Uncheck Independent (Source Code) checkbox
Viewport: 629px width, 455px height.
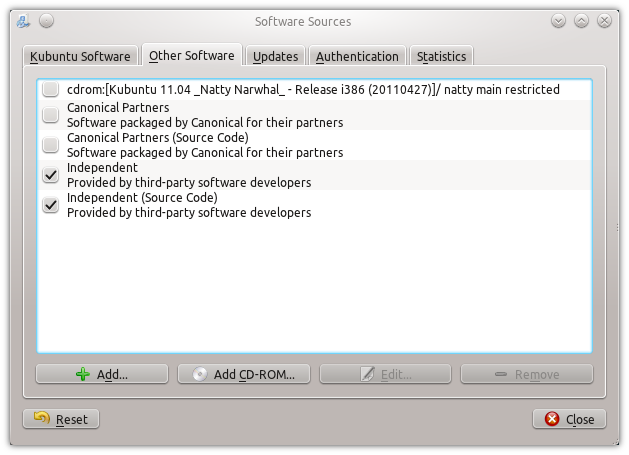[51, 205]
